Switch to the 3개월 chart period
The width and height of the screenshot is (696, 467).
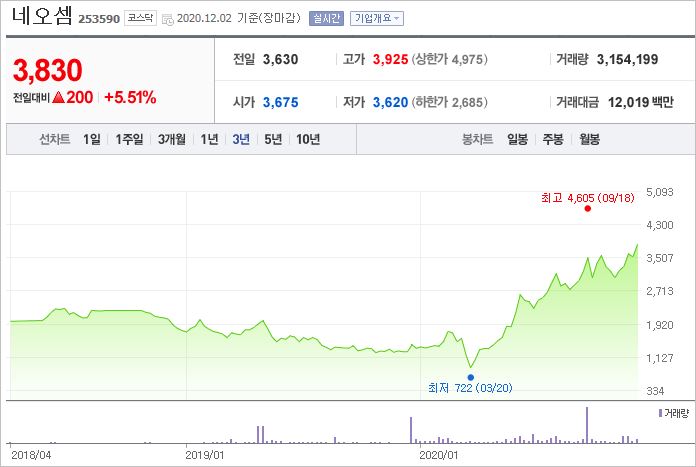[172, 139]
